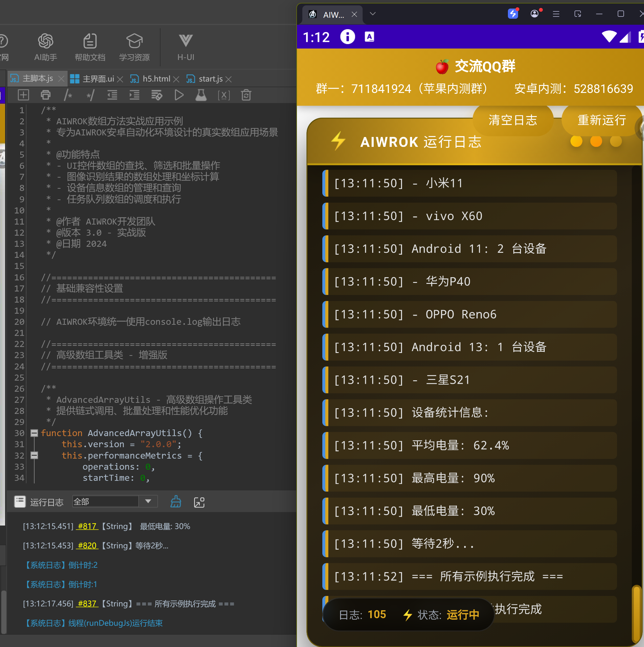Tap the keyboard A icon in status bar
Viewport: 644px width, 647px height.
[x=369, y=36]
